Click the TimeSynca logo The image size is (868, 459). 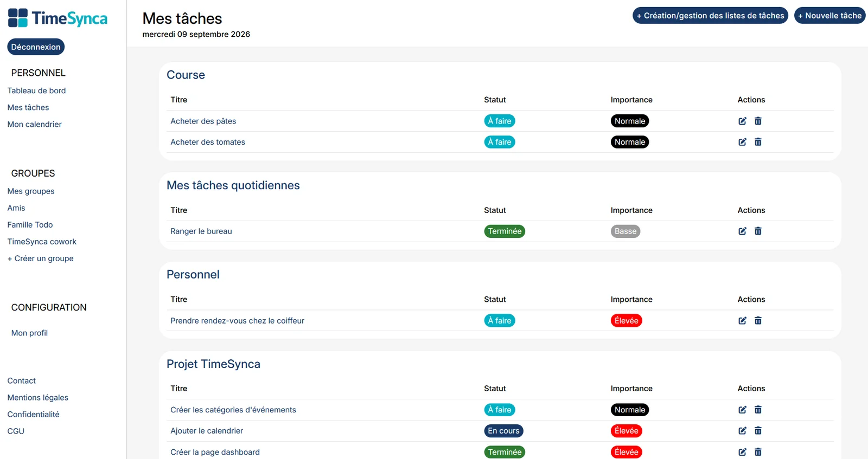pos(58,18)
